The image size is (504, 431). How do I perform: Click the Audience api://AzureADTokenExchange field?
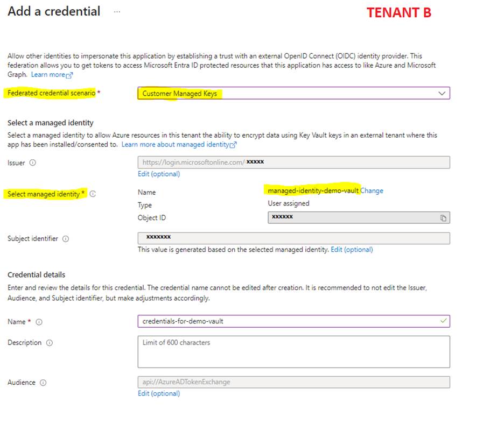point(293,382)
